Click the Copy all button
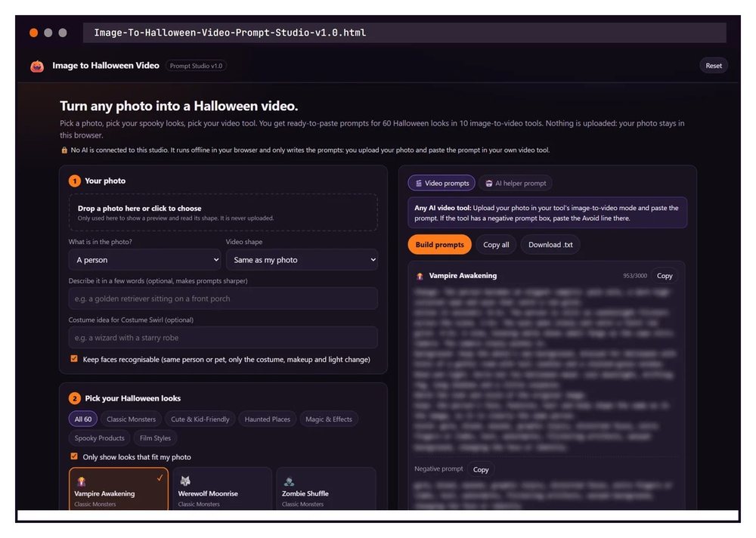 [496, 245]
